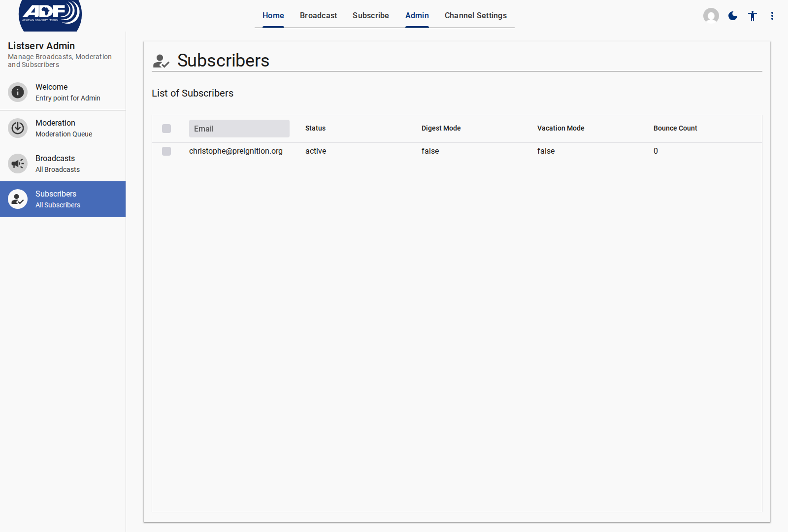This screenshot has width=788, height=532.
Task: Click the Vacation Mode column header
Action: 561,128
